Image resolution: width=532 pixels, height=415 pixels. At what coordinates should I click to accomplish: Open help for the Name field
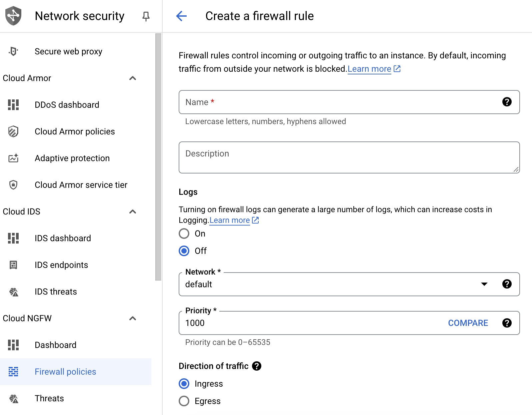507,102
